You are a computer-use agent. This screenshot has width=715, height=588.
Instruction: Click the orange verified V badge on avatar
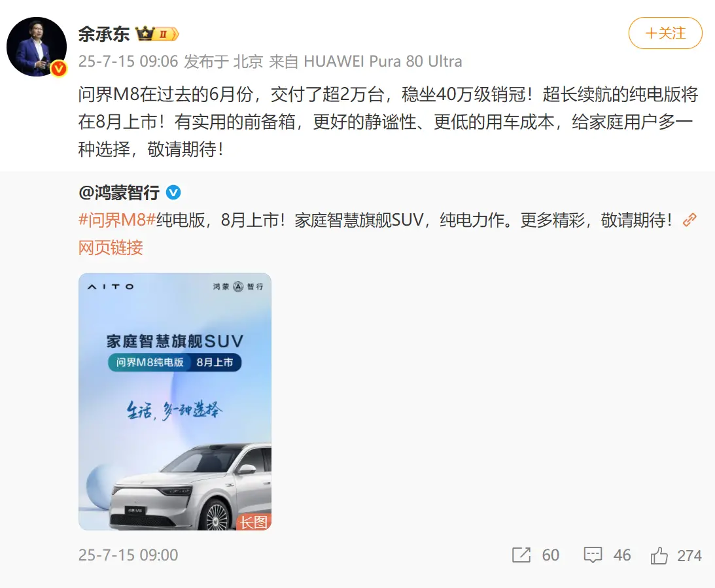(58, 69)
